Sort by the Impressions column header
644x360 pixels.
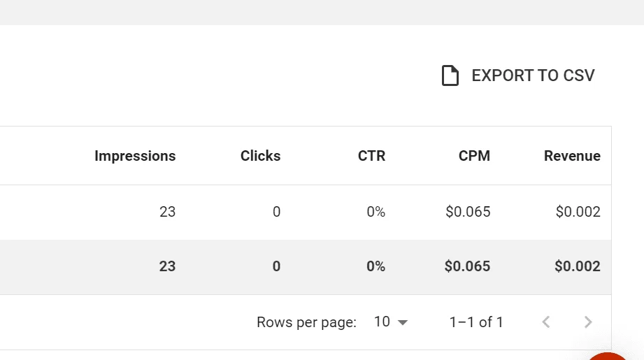point(135,156)
